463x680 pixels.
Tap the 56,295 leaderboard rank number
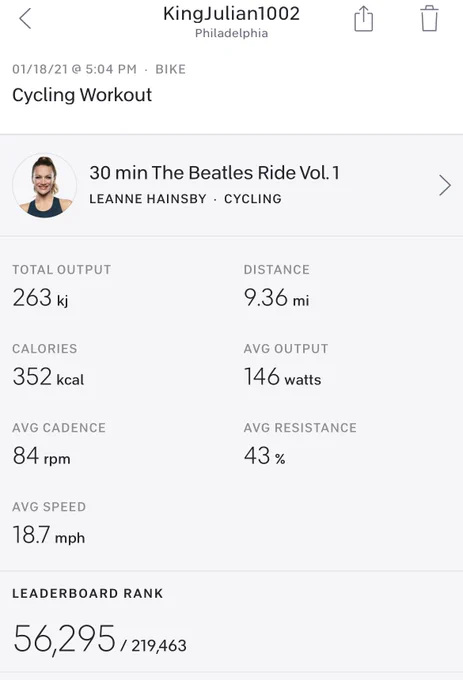point(64,639)
